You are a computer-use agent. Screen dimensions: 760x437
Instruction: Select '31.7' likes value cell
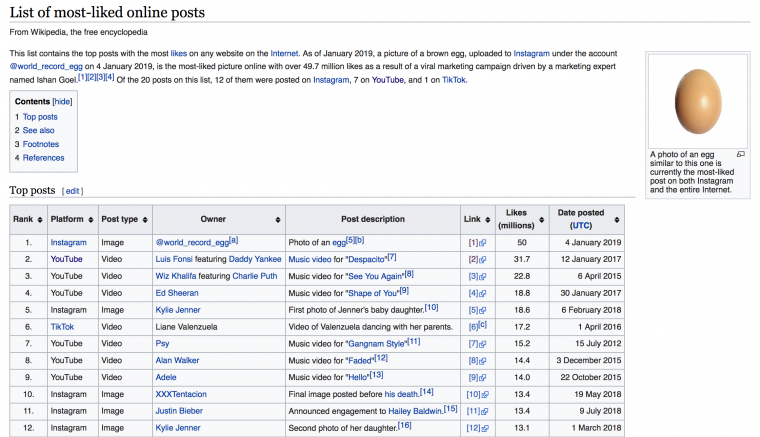point(522,259)
